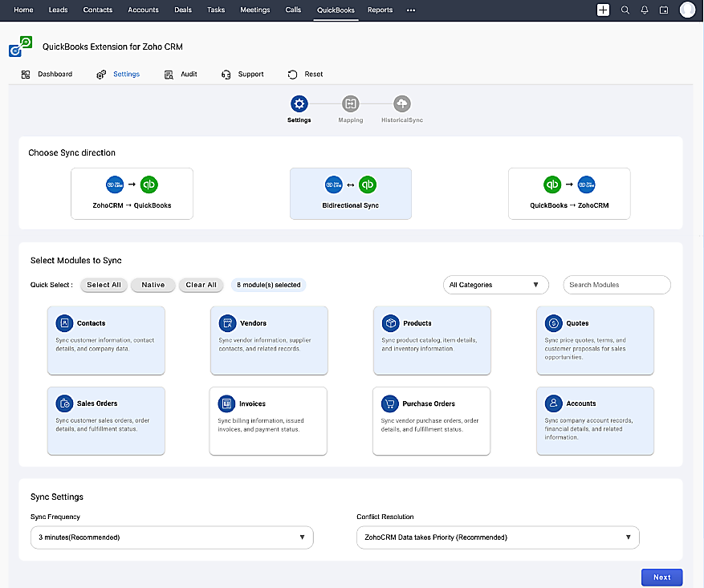Select QuickBooks → ZohoCRM sync direction
Screen dimensions: 704x588
(569, 194)
